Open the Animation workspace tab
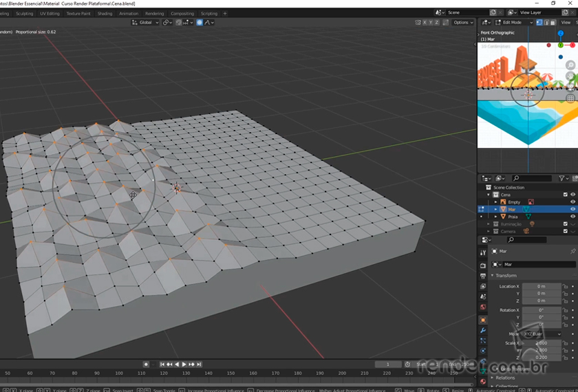 [x=129, y=13]
